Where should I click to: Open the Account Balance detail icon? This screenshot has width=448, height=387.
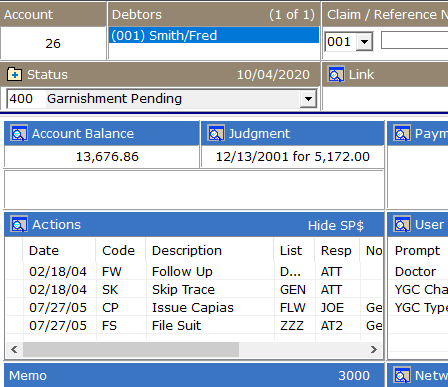19,133
